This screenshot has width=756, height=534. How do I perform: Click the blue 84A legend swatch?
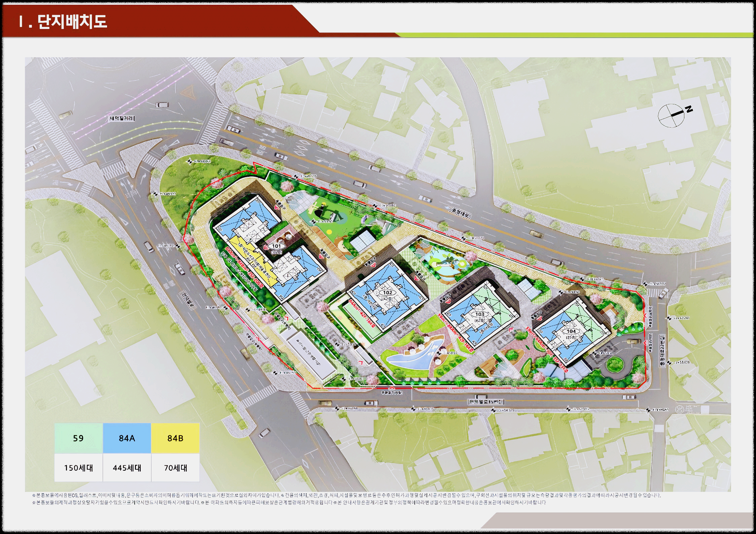coord(127,438)
